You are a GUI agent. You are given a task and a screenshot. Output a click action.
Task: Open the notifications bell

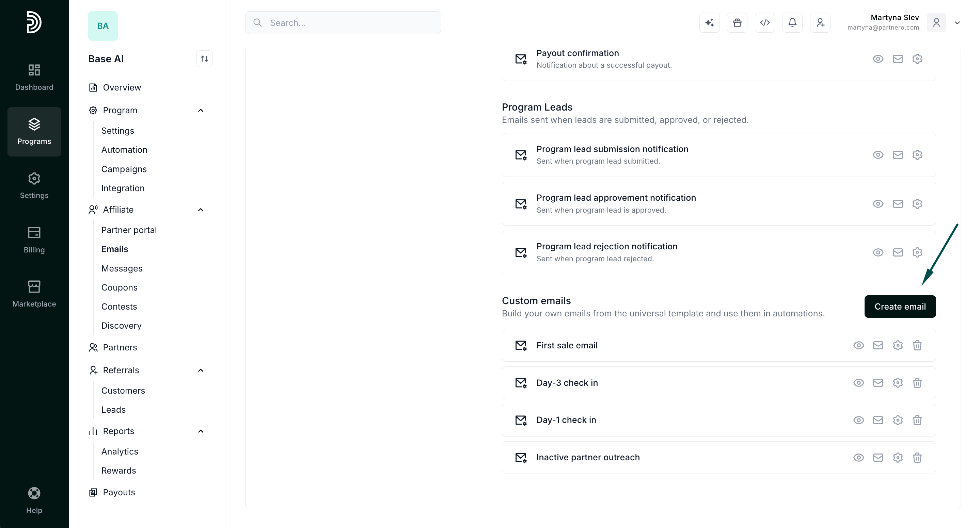pyautogui.click(x=792, y=23)
